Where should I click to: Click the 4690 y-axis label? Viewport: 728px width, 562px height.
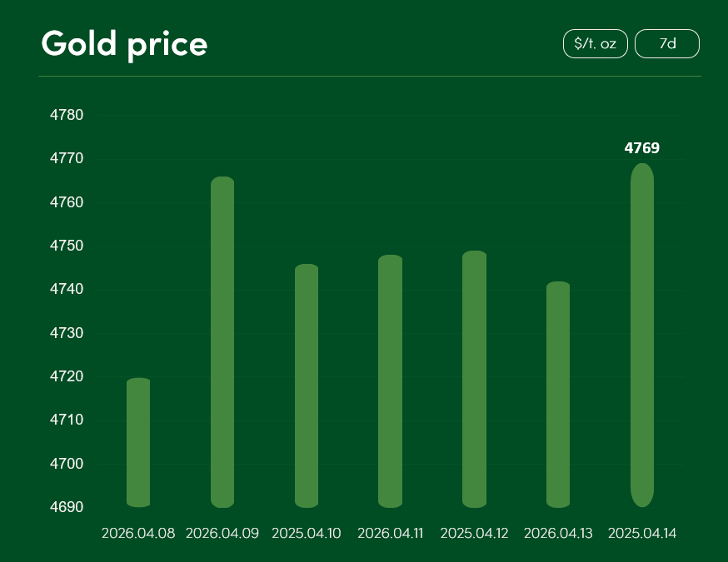(x=67, y=507)
